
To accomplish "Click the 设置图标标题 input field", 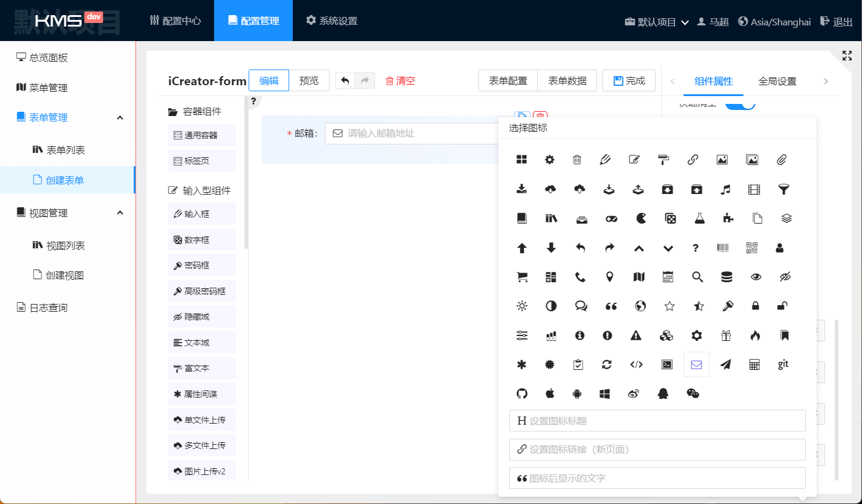I will coord(658,421).
